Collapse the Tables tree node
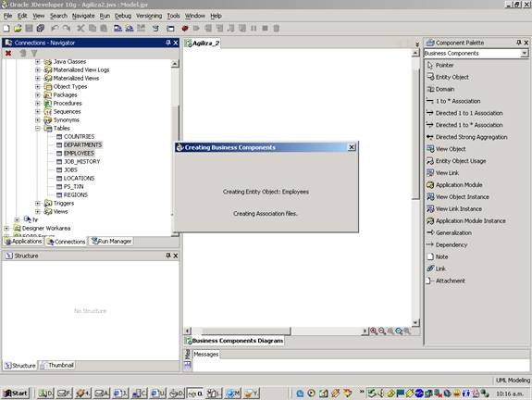532x400 pixels. [x=38, y=129]
